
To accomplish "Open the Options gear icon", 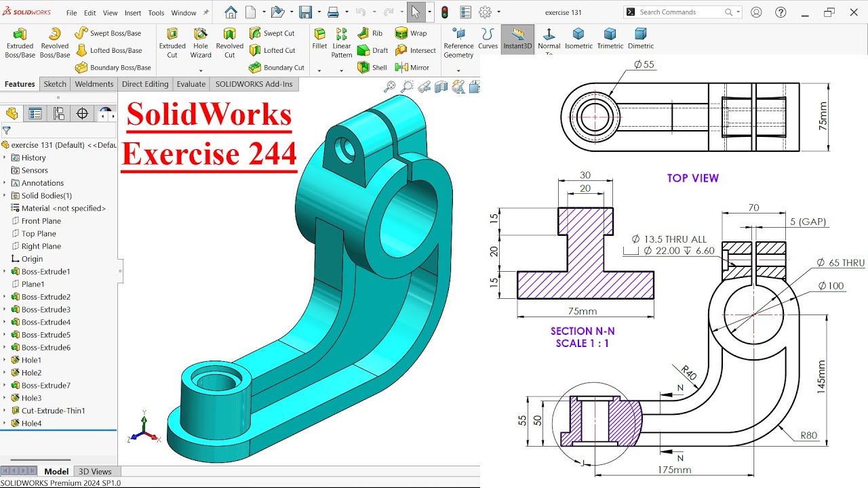I will (x=485, y=12).
